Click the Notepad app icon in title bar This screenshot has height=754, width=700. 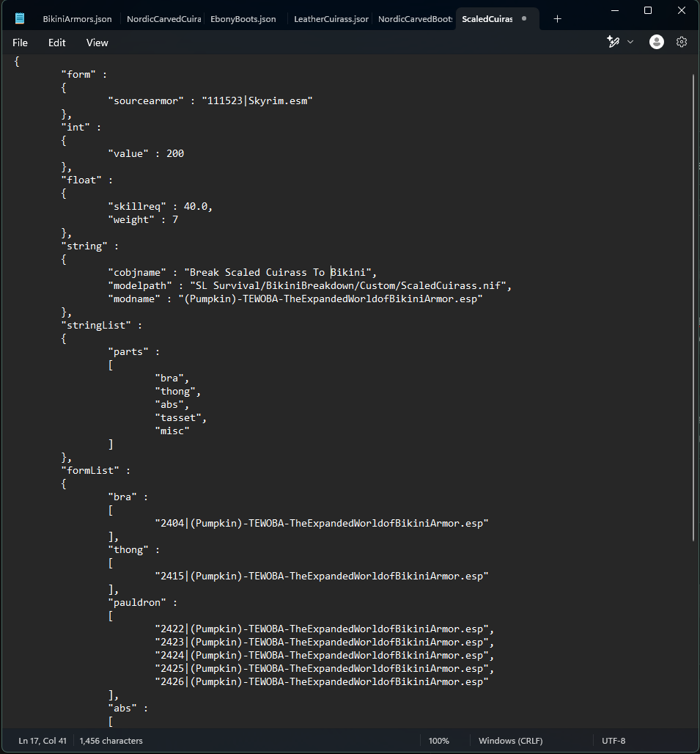click(20, 19)
